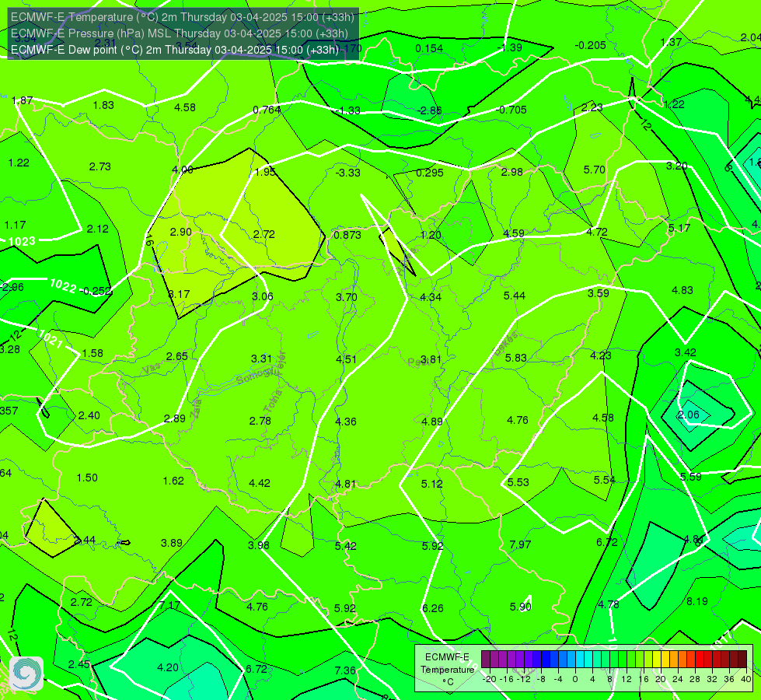Click the dew point value -0.705
The height and width of the screenshot is (700, 761).
pos(511,110)
